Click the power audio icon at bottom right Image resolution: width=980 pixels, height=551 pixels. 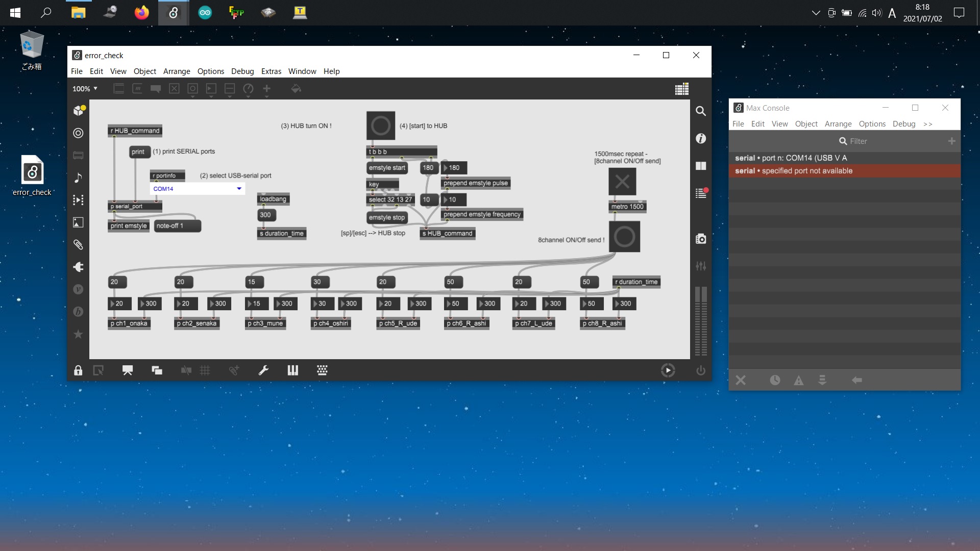coord(701,370)
